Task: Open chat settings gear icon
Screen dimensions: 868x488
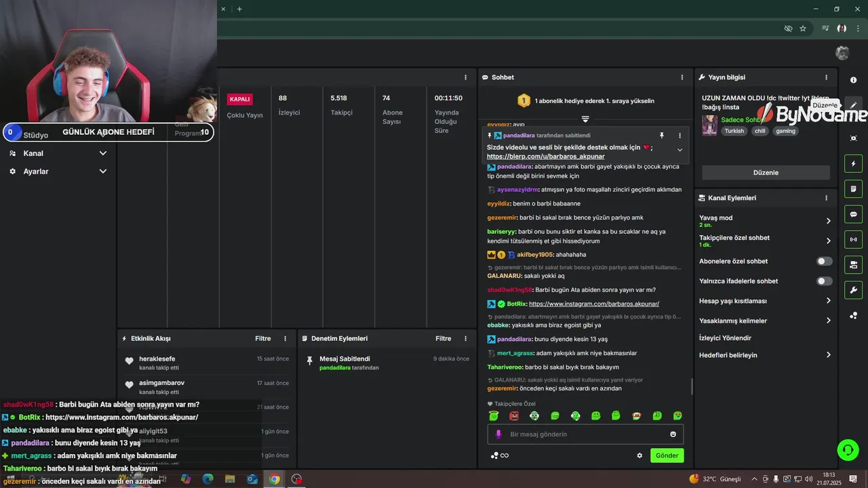Action: (639, 455)
